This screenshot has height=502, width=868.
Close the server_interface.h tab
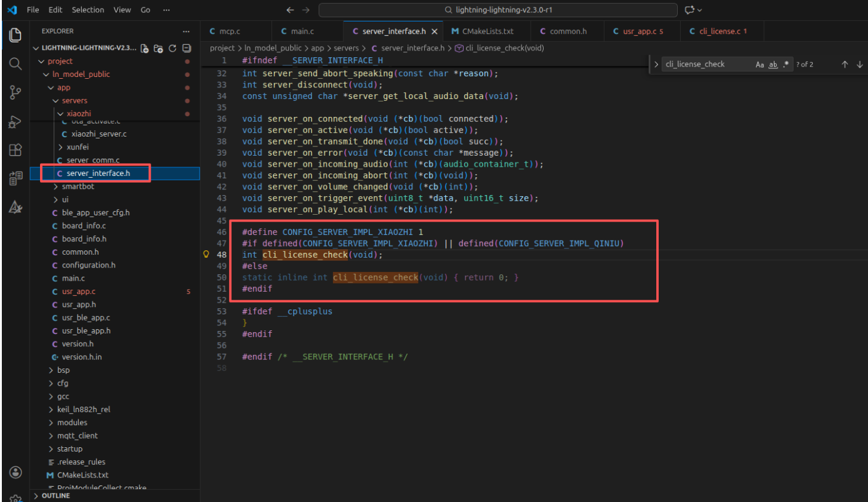[x=435, y=31]
